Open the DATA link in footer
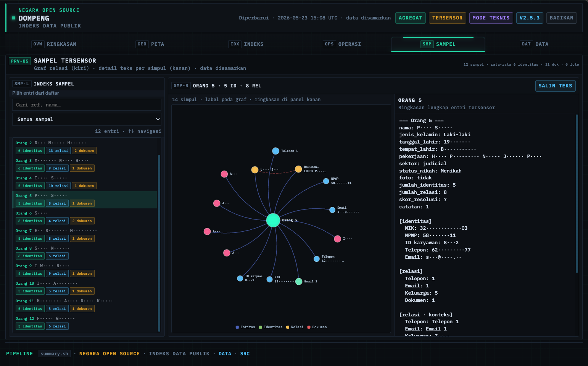The image size is (588, 366). (x=225, y=354)
